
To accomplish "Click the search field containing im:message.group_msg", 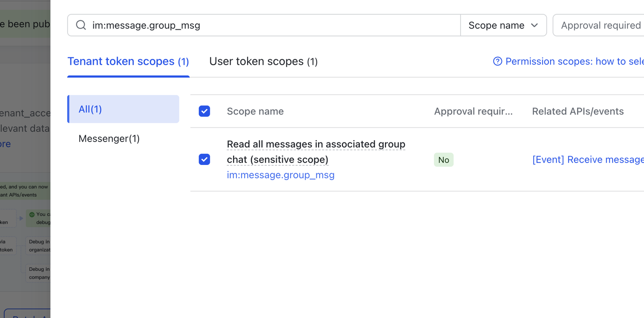I will point(264,25).
